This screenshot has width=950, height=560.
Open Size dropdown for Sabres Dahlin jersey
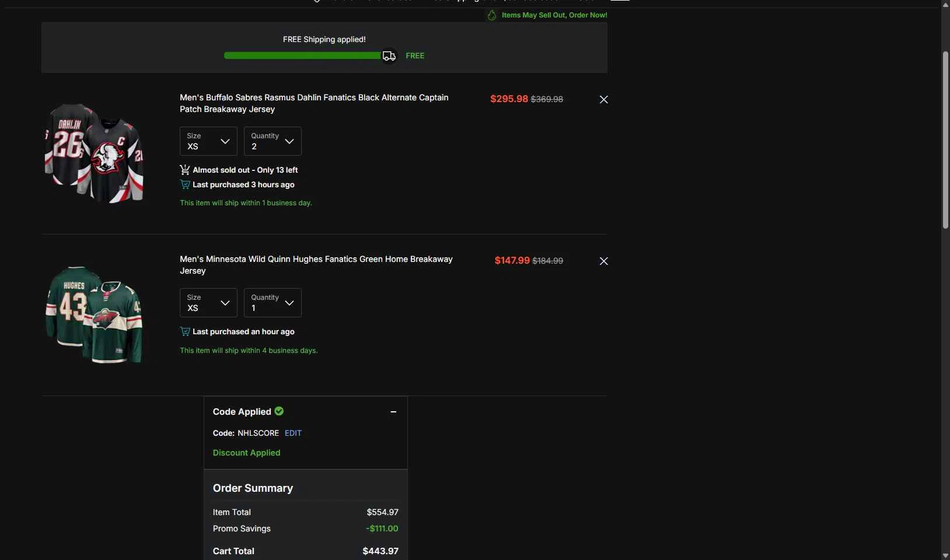[208, 141]
